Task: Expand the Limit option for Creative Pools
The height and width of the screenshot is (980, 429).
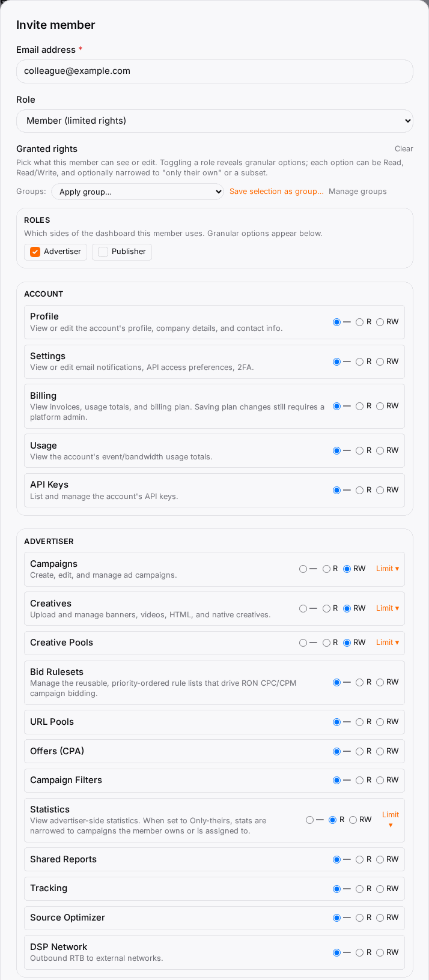Action: click(388, 643)
